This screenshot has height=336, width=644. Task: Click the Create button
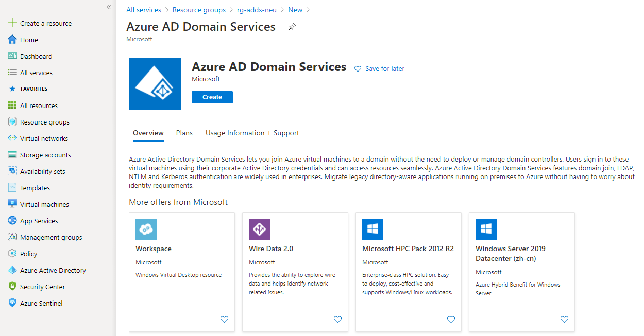(x=212, y=97)
